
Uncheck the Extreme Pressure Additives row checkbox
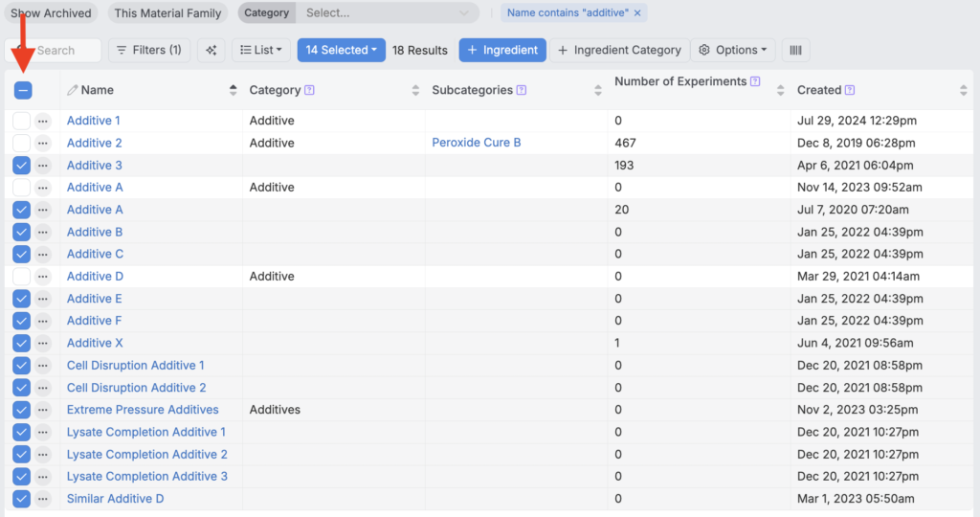point(22,410)
